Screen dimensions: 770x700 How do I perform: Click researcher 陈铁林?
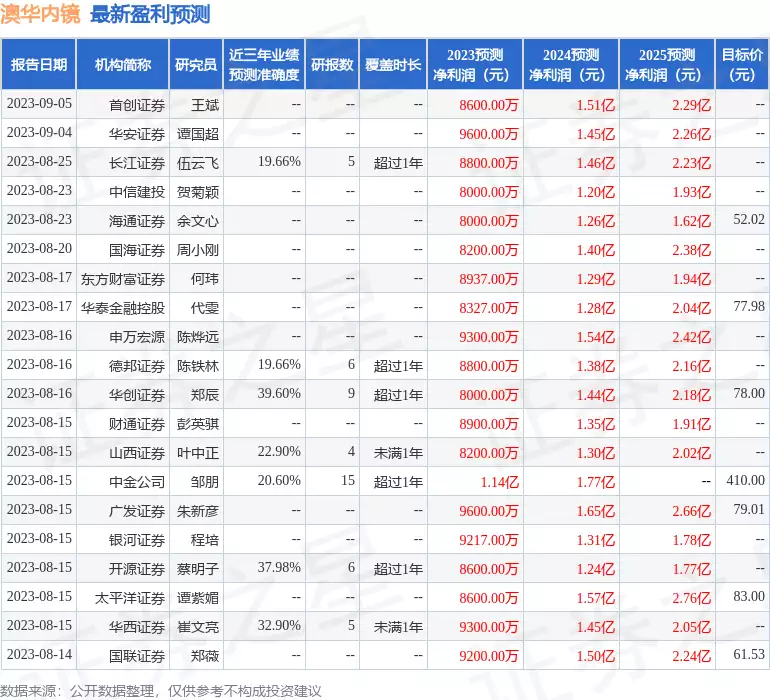[x=198, y=365]
